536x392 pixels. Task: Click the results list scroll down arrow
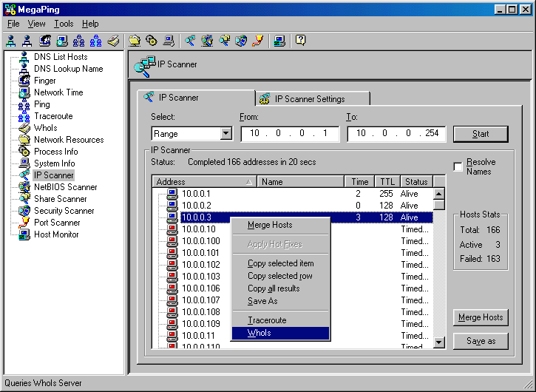(x=439, y=342)
